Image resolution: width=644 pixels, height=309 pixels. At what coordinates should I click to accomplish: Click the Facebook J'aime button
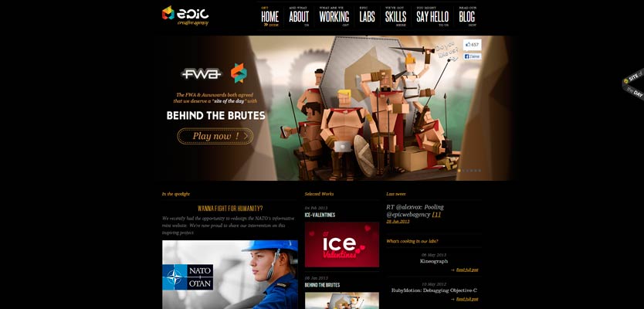pyautogui.click(x=473, y=56)
